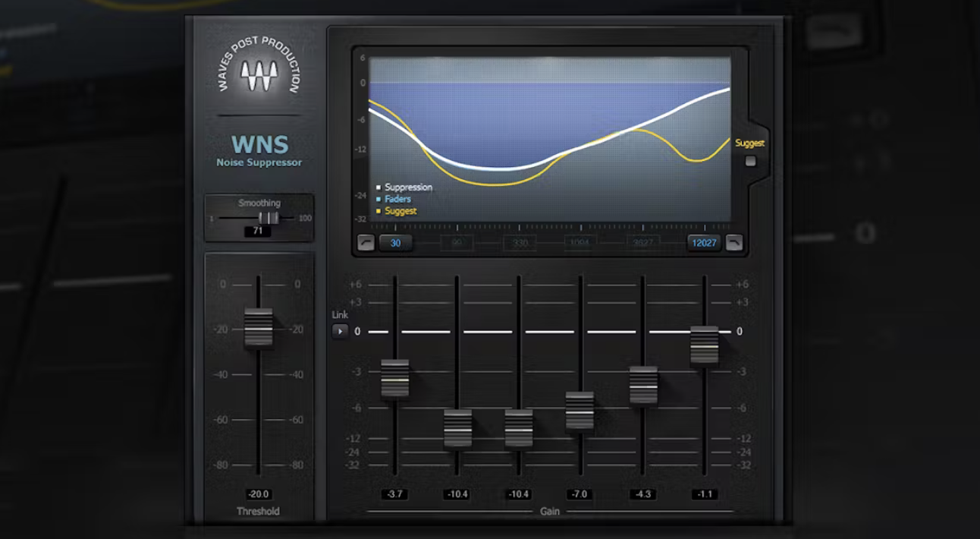
Task: Click the second band's -10.4 value field
Action: coord(457,494)
